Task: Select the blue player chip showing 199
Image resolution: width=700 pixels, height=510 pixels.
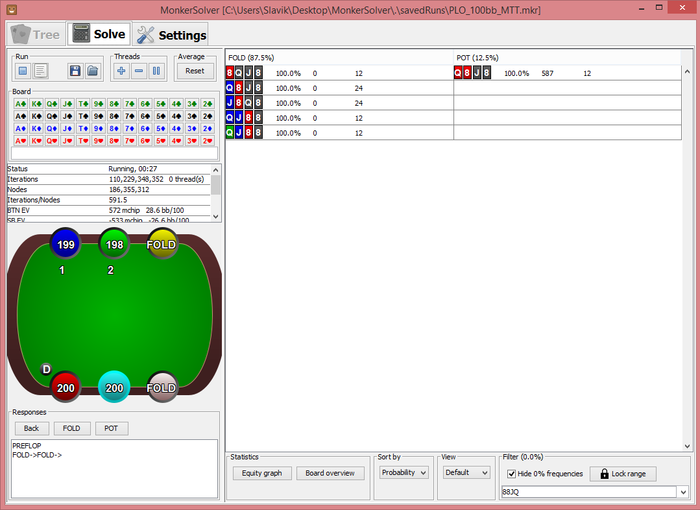Action: click(x=65, y=244)
